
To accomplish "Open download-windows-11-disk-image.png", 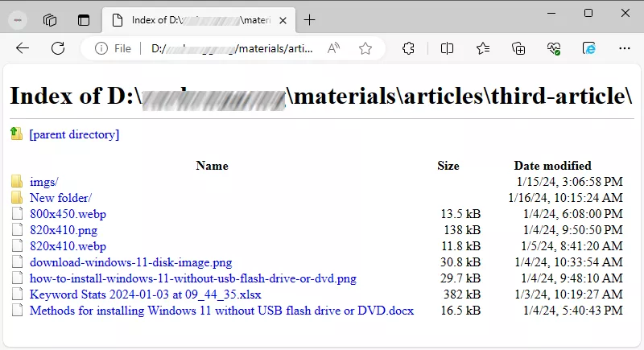I will click(x=130, y=262).
